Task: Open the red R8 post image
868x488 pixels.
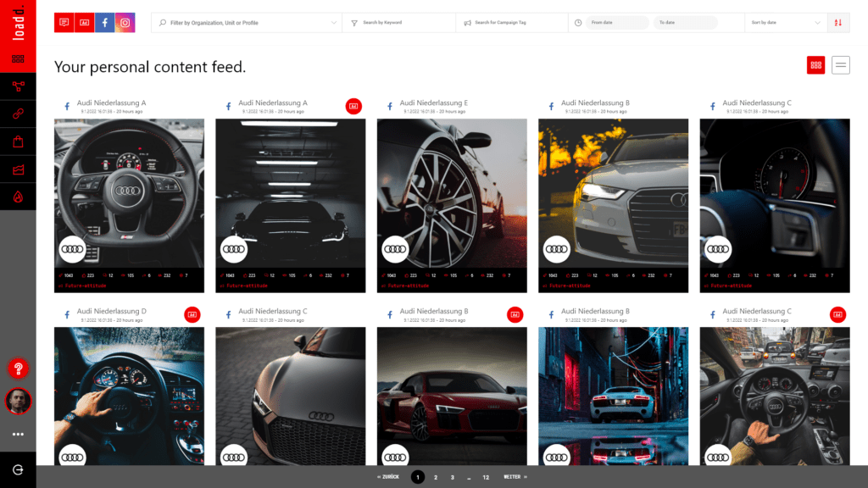Action: pyautogui.click(x=452, y=396)
